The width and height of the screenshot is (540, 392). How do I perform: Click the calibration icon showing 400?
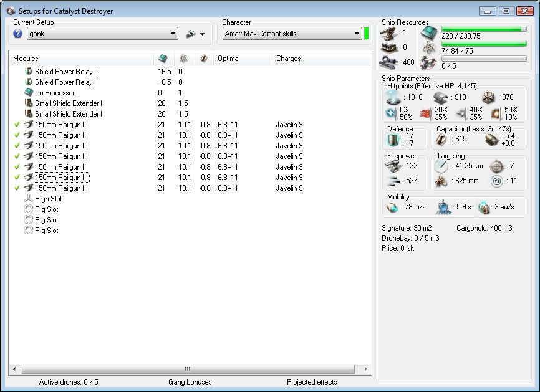click(389, 62)
